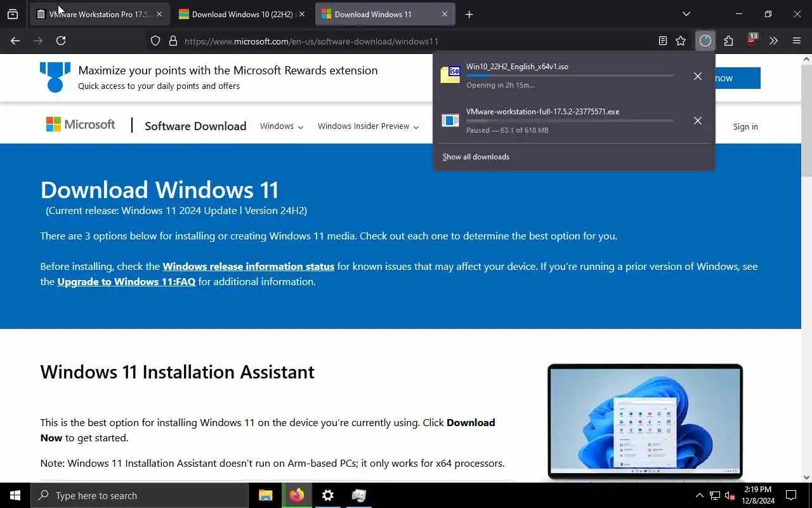This screenshot has height=508, width=812.
Task: Click the Type here to search box
Action: [x=140, y=495]
